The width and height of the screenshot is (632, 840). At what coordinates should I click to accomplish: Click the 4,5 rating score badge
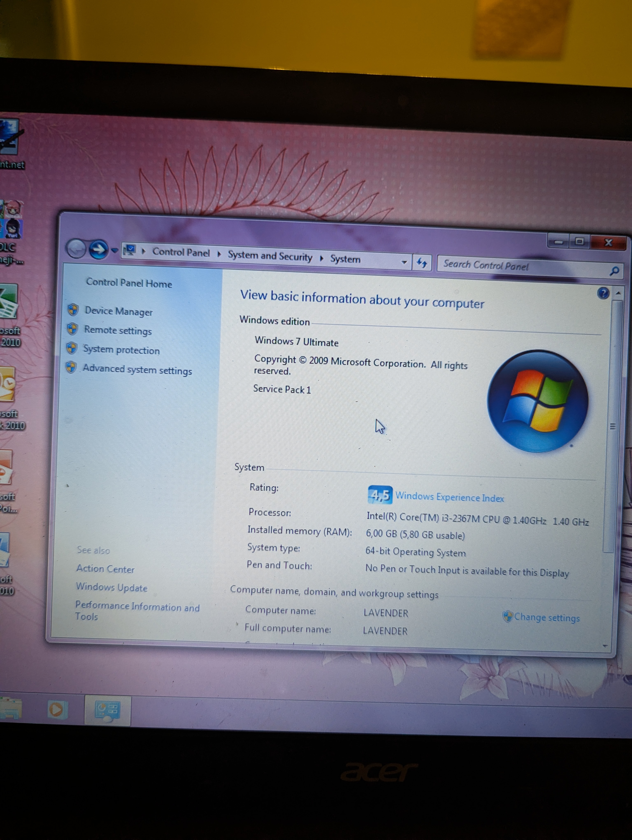(x=380, y=495)
